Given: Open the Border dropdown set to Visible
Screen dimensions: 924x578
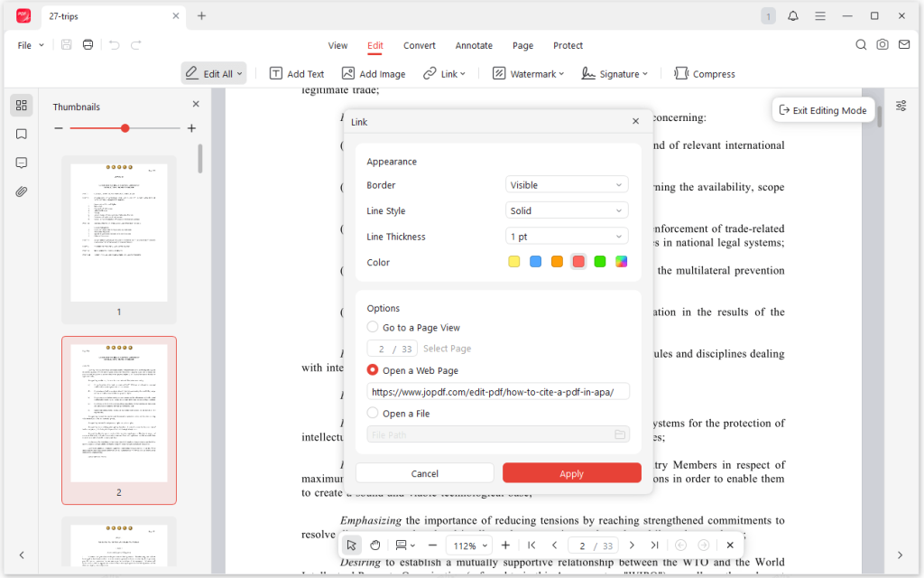Looking at the screenshot, I should pos(567,184).
